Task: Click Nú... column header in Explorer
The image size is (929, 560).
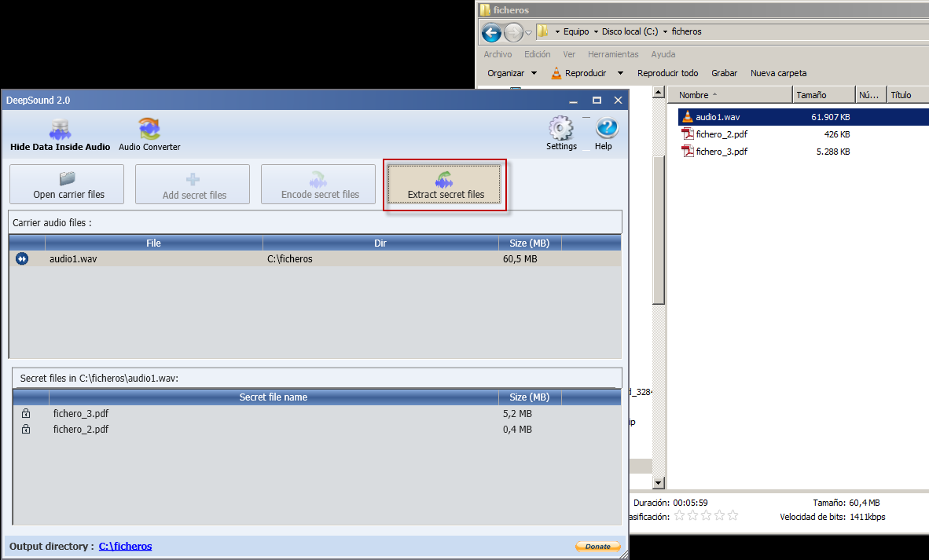Action: click(870, 95)
